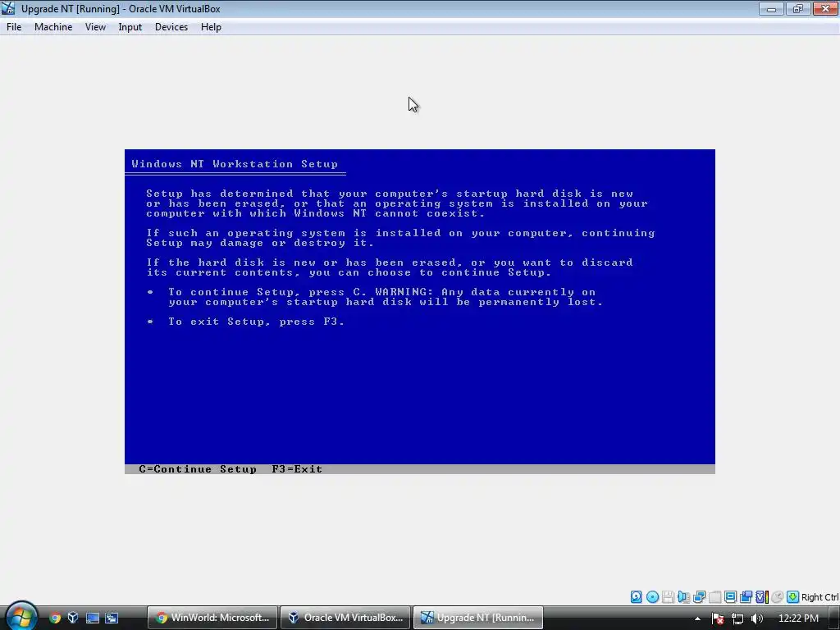This screenshot has width=840, height=630.
Task: Click the green arrow keyboard capture icon
Action: point(793,597)
